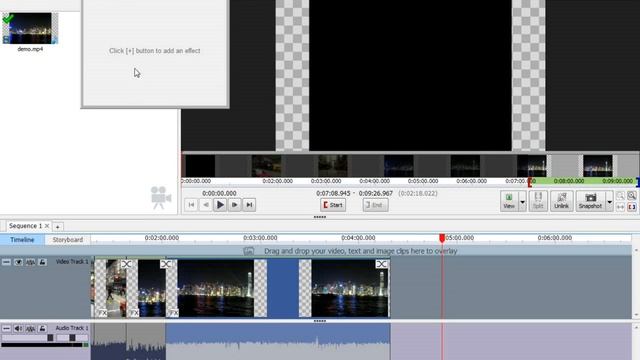Click the red start marker on the preview ruler

tap(530, 182)
